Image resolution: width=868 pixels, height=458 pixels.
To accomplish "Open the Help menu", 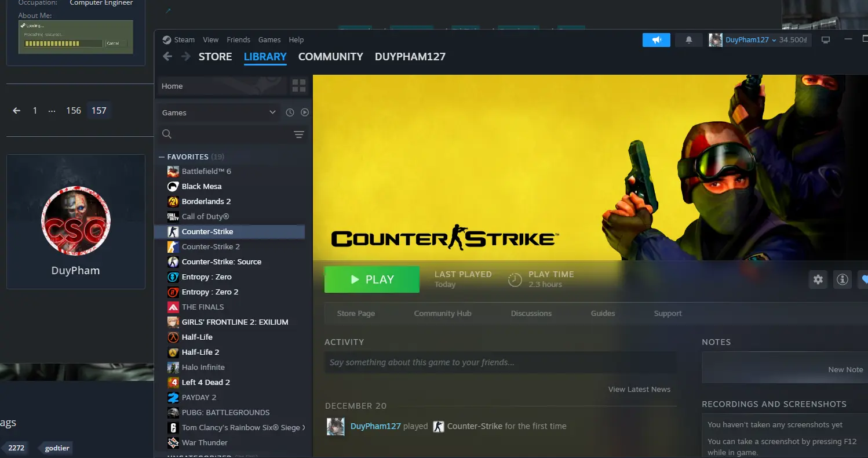I will (x=296, y=40).
